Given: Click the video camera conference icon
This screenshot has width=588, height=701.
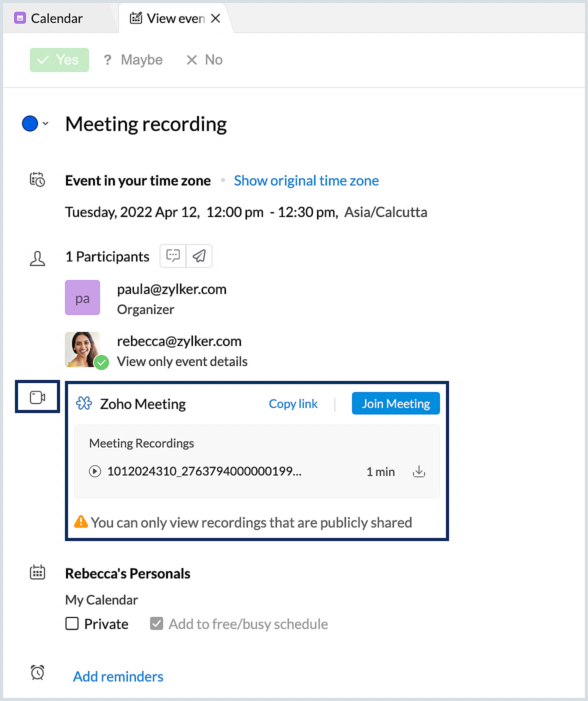Looking at the screenshot, I should click(x=37, y=397).
